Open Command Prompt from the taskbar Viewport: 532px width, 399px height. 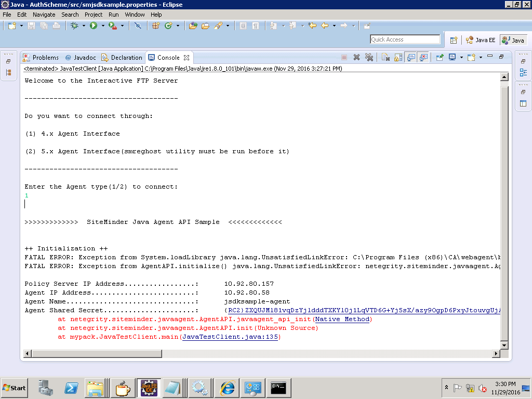point(278,388)
